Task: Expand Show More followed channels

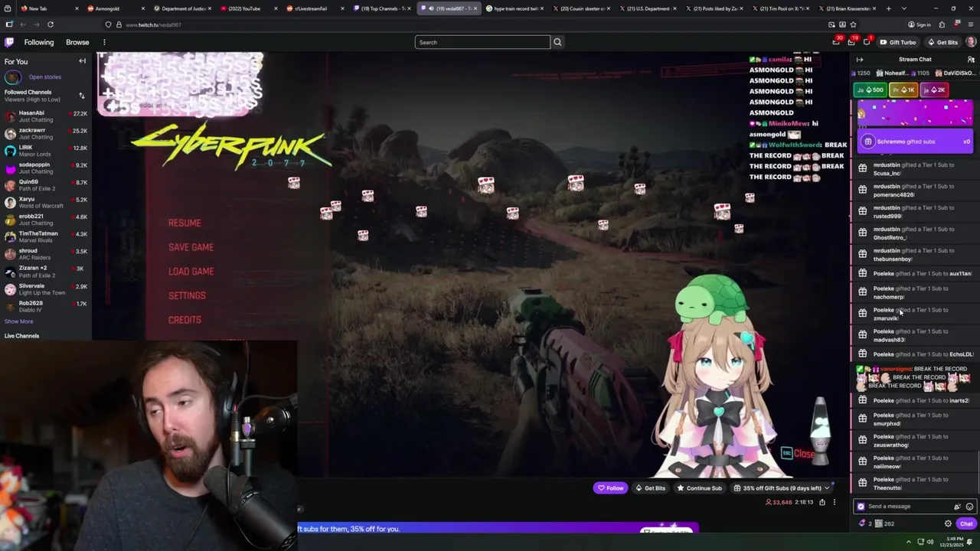Action: 18,321
